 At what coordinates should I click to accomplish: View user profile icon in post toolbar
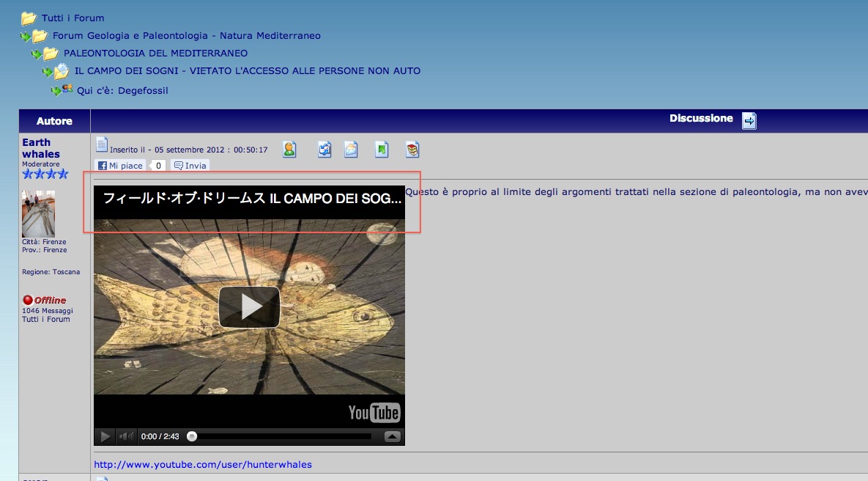coord(289,149)
